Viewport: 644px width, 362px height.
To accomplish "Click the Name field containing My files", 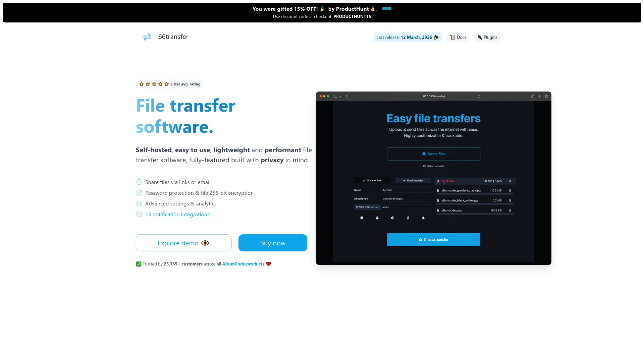I will tap(406, 190).
